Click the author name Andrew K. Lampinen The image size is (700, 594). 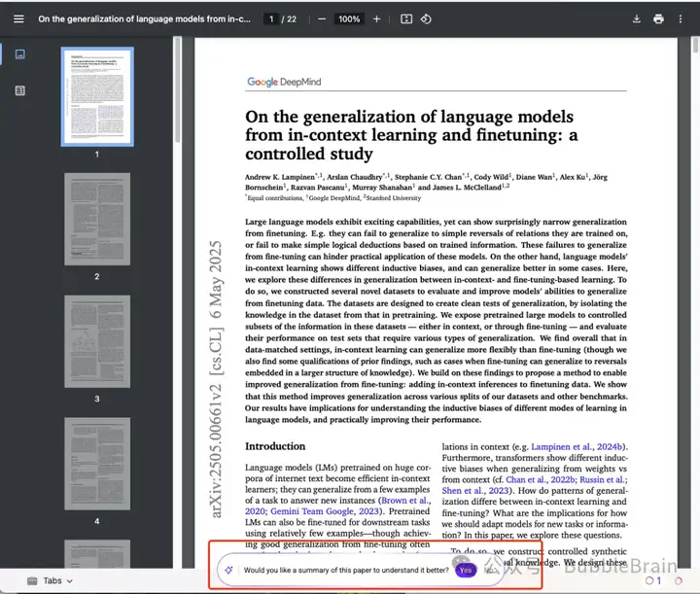click(x=280, y=177)
